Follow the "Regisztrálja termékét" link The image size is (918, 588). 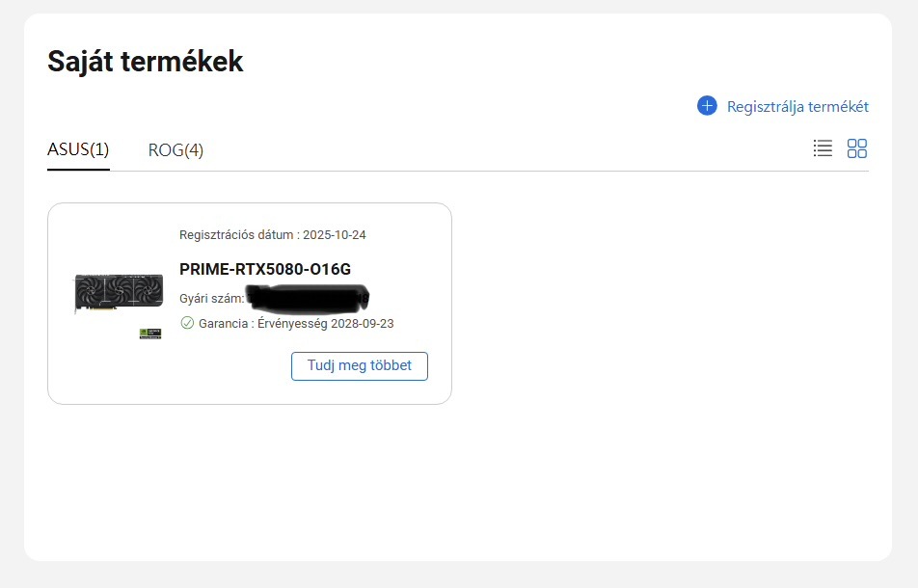[797, 107]
